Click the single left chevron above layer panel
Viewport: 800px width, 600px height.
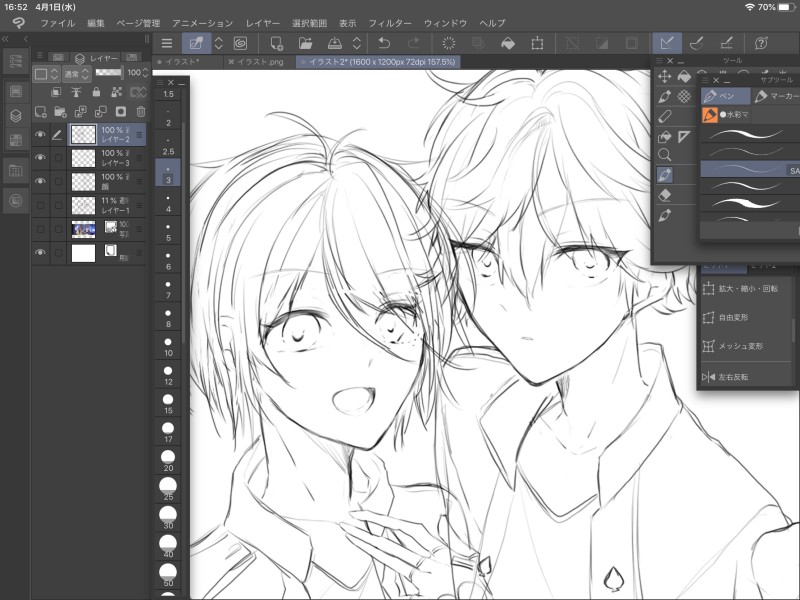25,39
